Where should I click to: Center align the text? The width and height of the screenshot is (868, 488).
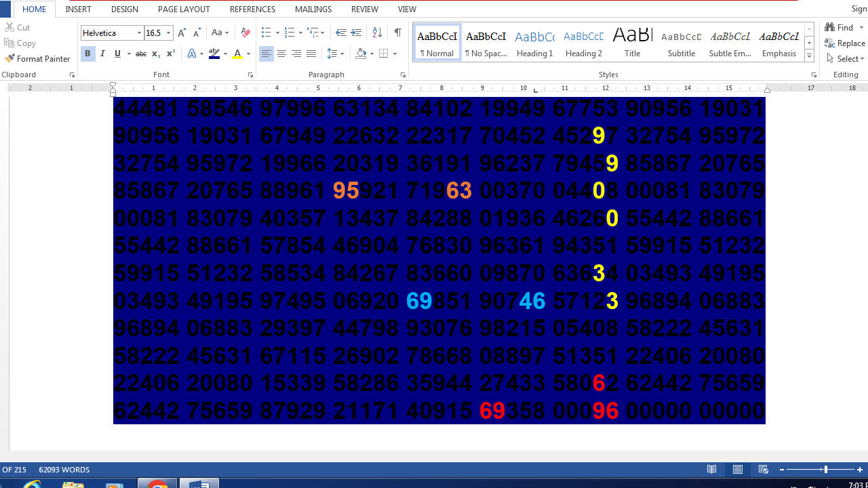(x=281, y=54)
